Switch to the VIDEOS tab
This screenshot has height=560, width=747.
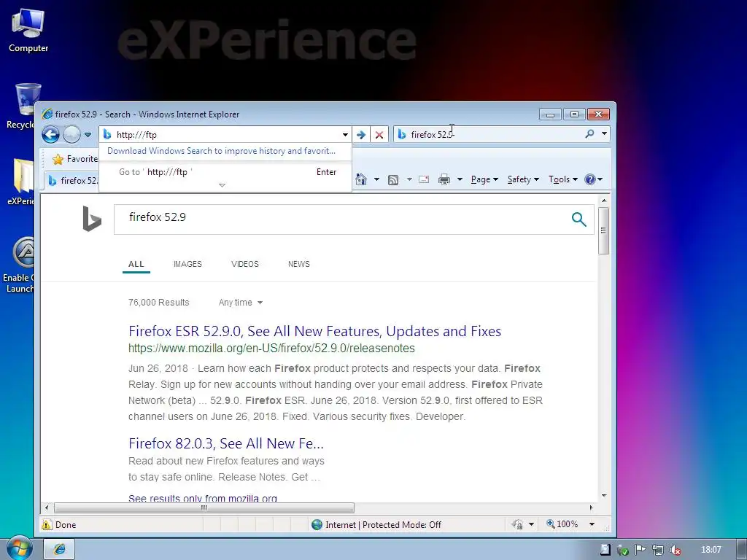tap(245, 264)
